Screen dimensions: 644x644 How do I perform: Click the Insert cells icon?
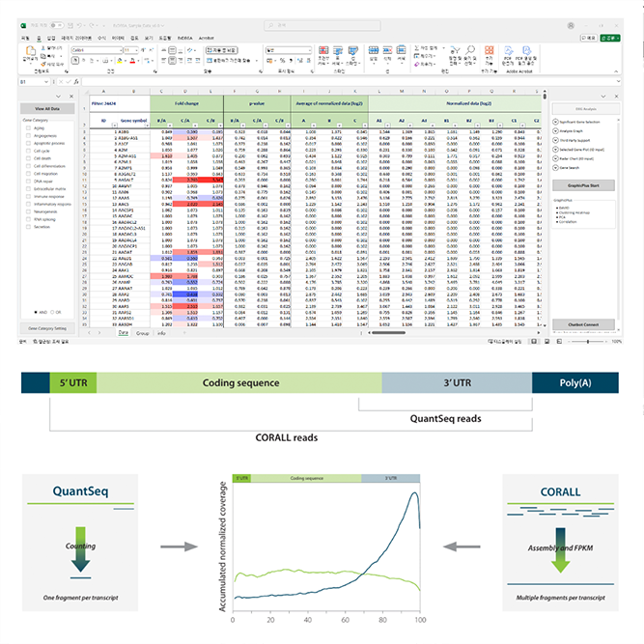tap(373, 50)
